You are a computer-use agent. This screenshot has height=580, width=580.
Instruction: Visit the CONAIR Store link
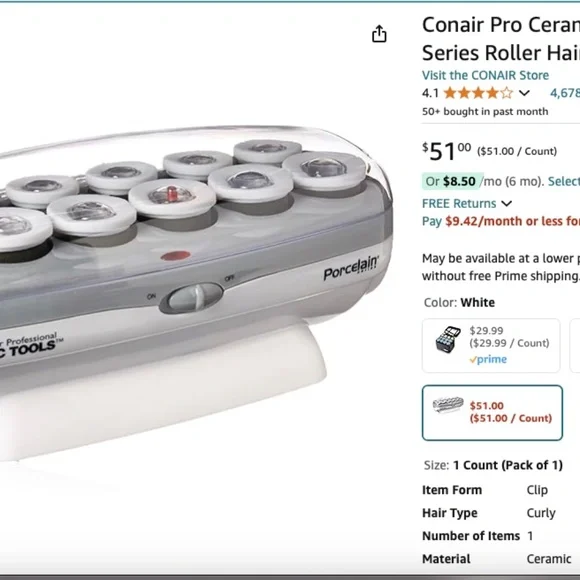coord(485,75)
